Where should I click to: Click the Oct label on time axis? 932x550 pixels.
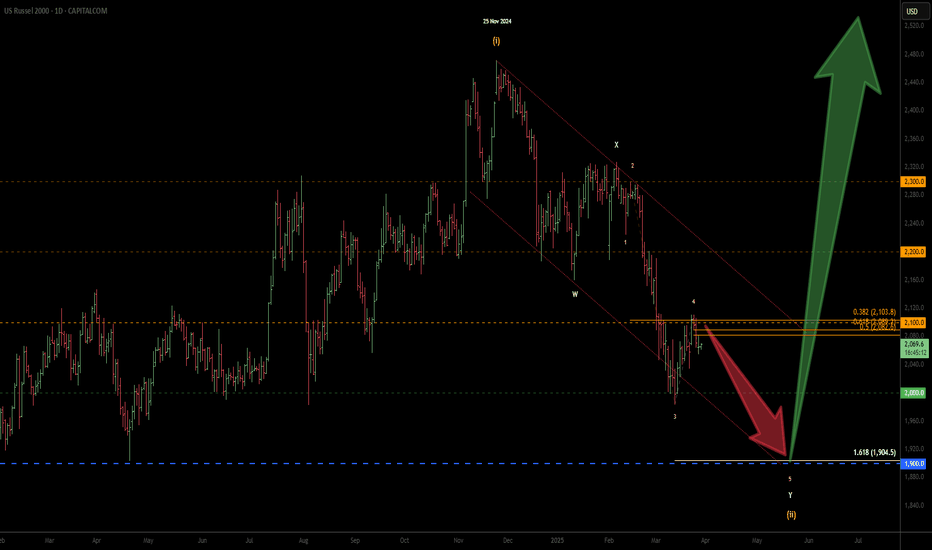point(404,540)
